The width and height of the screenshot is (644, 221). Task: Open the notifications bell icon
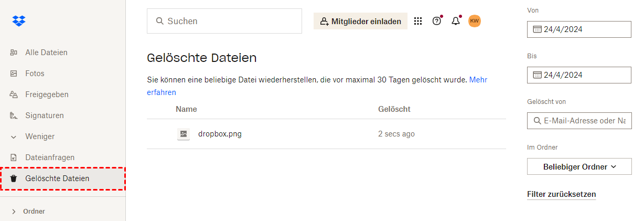[455, 21]
